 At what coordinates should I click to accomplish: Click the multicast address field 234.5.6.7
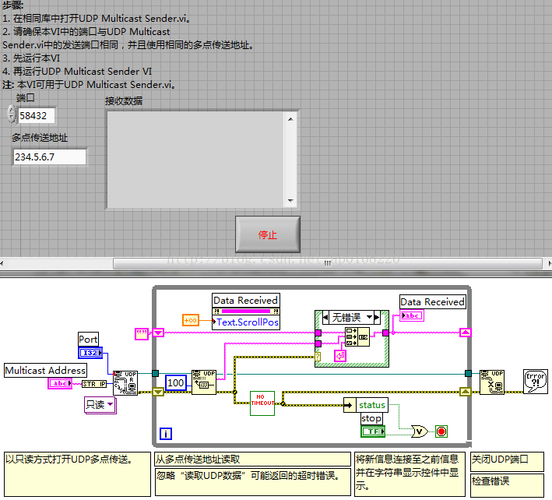pos(49,157)
